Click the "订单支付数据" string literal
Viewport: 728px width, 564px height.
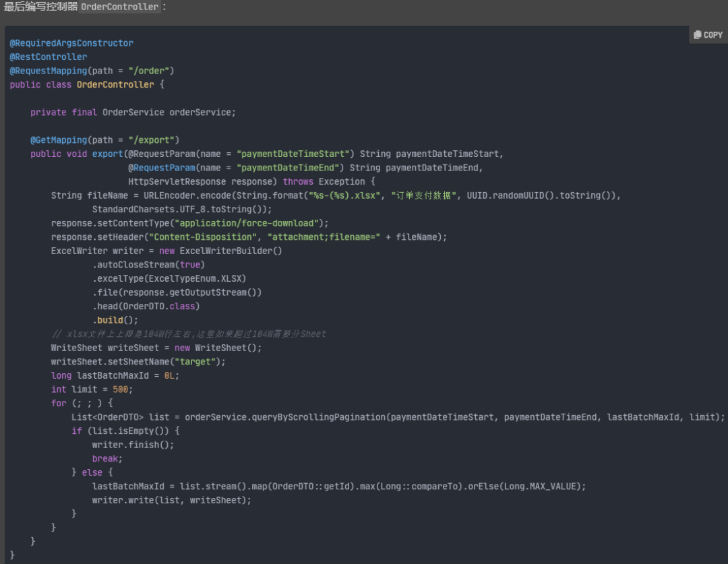[x=424, y=195]
